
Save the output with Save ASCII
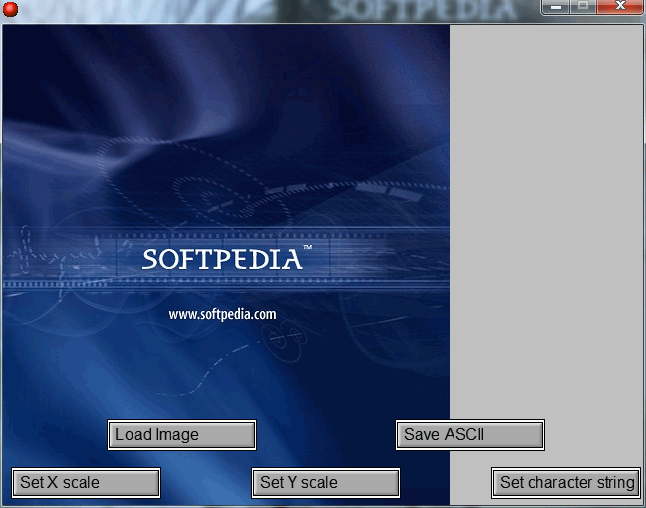pos(470,435)
